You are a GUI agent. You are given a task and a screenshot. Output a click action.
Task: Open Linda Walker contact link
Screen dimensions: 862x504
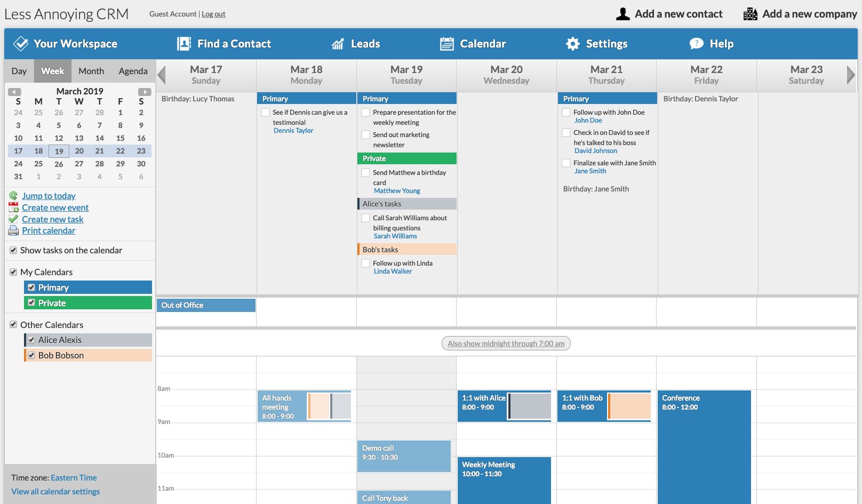(x=393, y=271)
